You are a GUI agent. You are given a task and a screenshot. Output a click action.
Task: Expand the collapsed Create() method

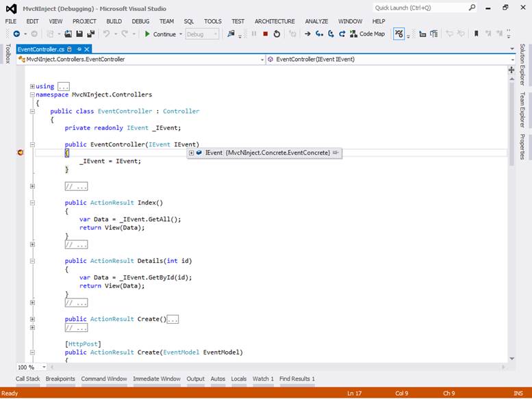(32, 319)
